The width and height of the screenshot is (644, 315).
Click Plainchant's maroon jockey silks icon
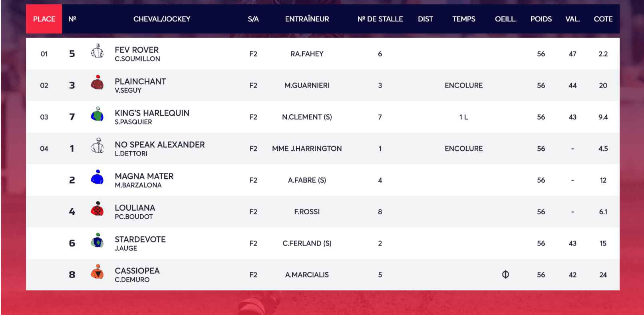(97, 83)
